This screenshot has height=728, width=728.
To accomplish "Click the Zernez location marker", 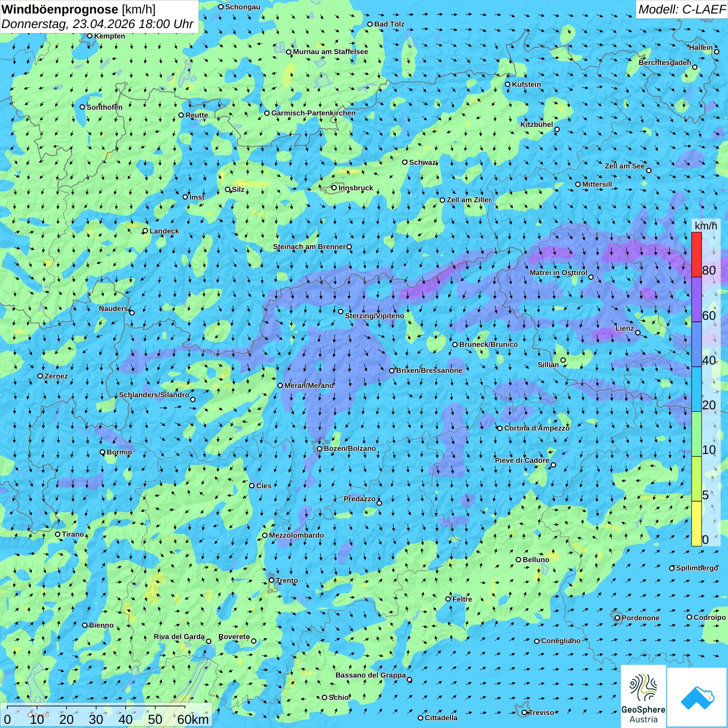I will (x=40, y=376).
